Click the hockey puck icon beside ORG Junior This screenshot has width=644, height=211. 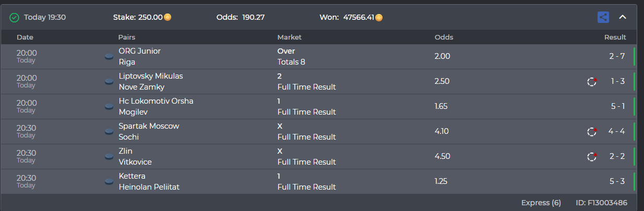pyautogui.click(x=109, y=56)
